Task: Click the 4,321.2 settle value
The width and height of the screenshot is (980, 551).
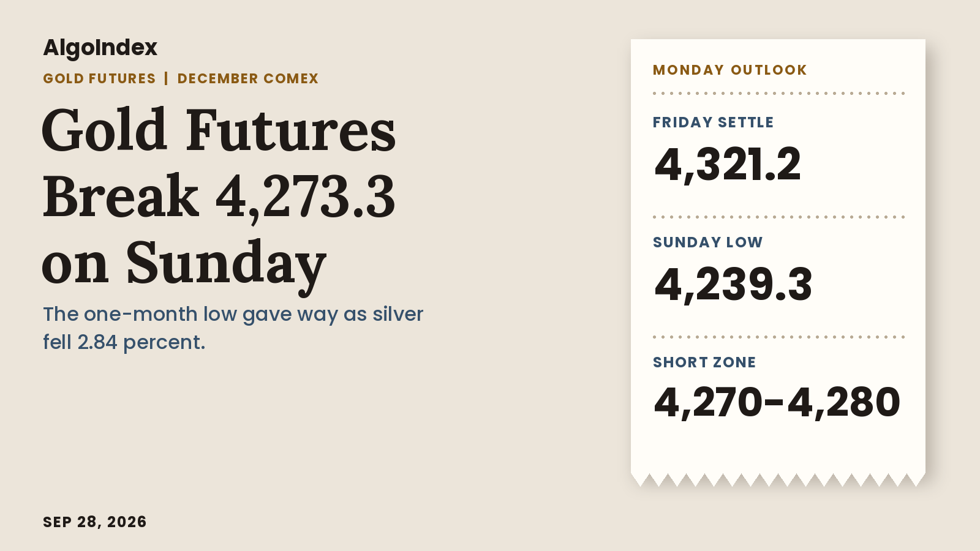Action: pyautogui.click(x=728, y=164)
